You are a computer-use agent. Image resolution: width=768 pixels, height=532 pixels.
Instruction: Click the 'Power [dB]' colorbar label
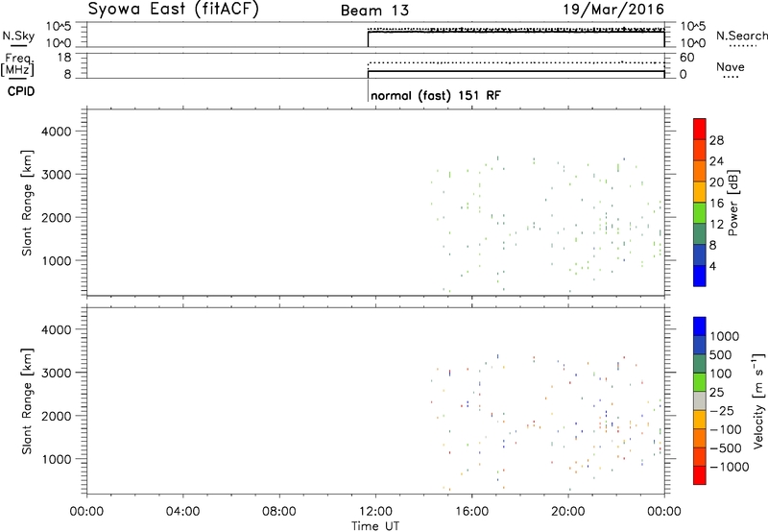(732, 203)
